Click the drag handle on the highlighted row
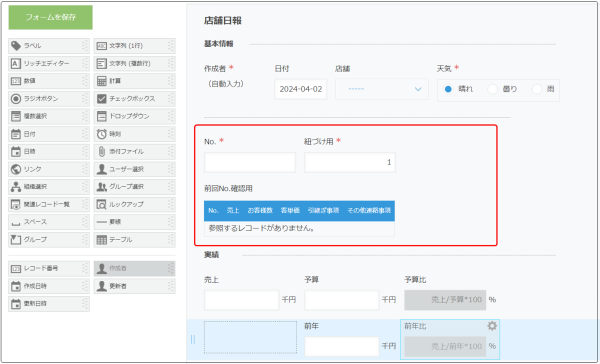The width and height of the screenshot is (600, 364). coord(193,339)
